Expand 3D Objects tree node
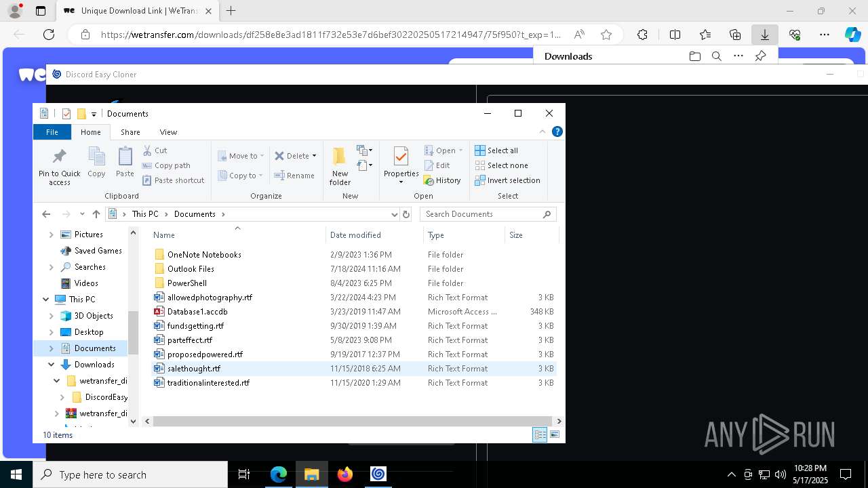The height and width of the screenshot is (488, 868). (51, 316)
